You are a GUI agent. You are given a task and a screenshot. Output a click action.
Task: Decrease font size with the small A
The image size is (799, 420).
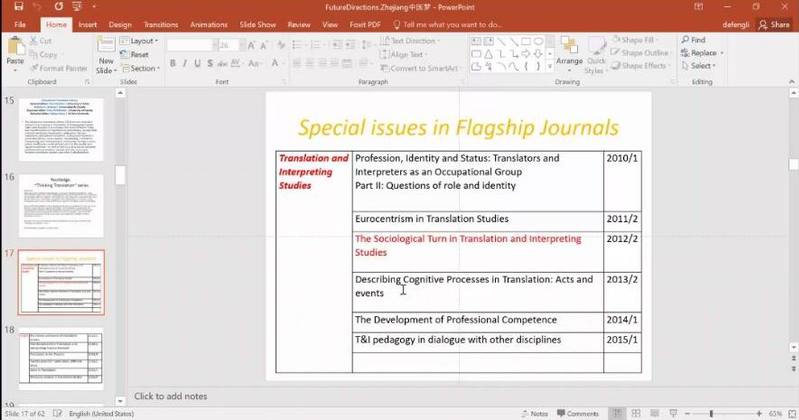pos(264,46)
